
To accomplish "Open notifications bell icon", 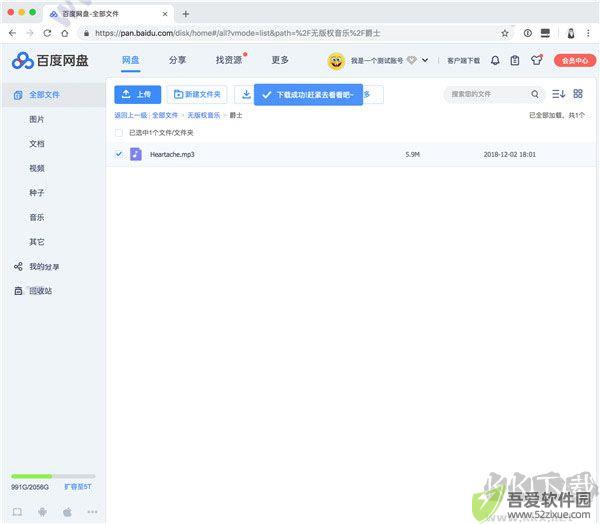I will (x=495, y=60).
